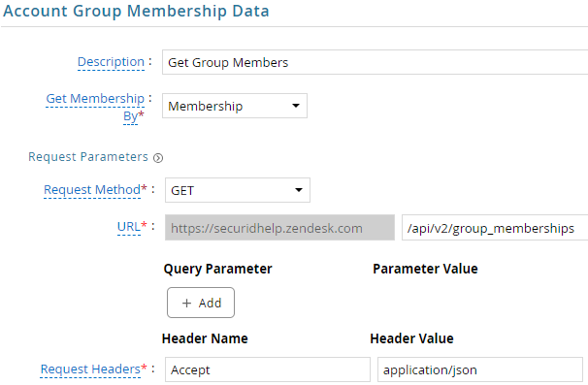Image resolution: width=588 pixels, height=385 pixels.
Task: Open the Request Method GET dropdown
Action: pos(238,190)
